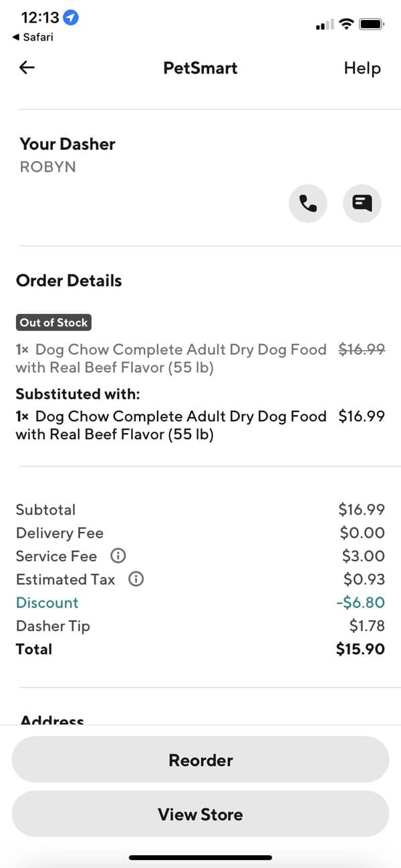Message the Dasher via chat icon
This screenshot has width=401, height=868.
pyautogui.click(x=362, y=203)
